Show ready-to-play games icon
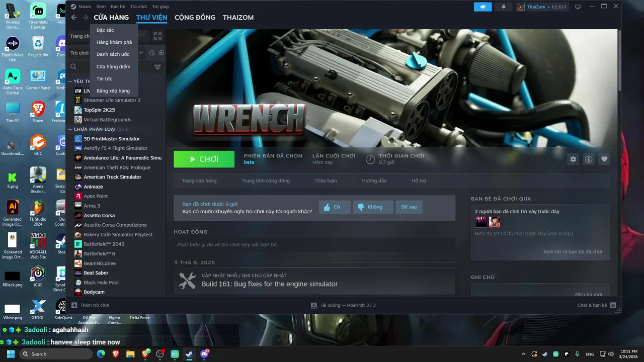The height and width of the screenshot is (362, 644). coord(161,53)
